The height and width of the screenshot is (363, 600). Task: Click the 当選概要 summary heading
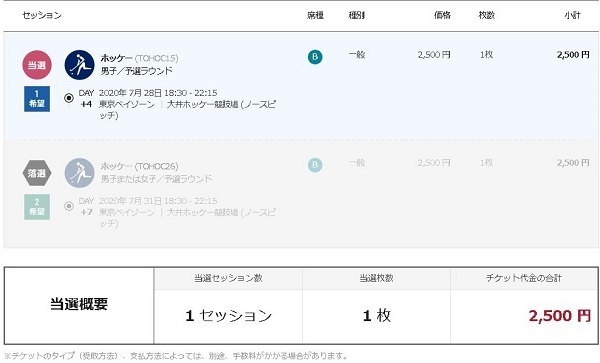pos(79,304)
